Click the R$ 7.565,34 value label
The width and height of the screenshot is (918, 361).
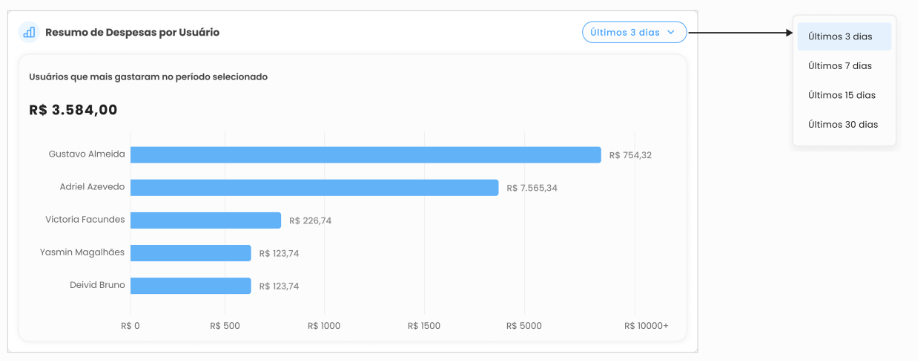(x=532, y=188)
